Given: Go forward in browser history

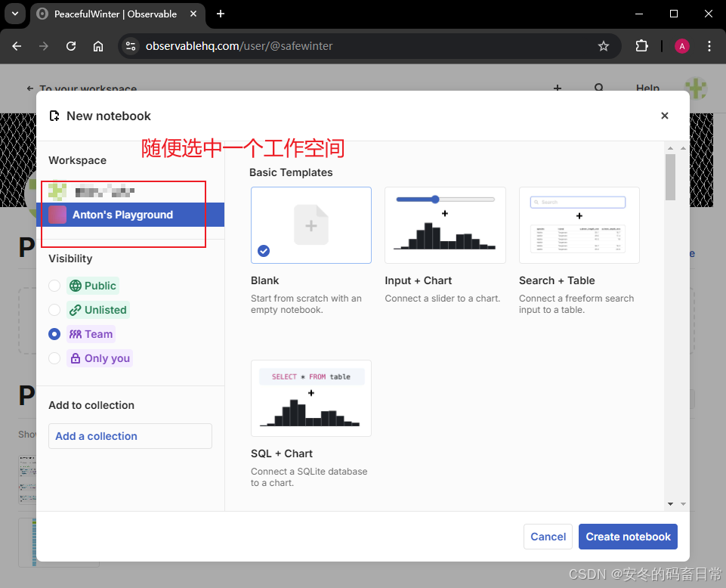Looking at the screenshot, I should pos(44,46).
